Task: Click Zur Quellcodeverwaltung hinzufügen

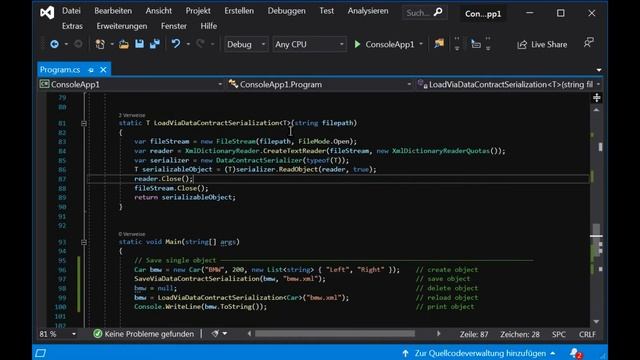Action: click(480, 353)
